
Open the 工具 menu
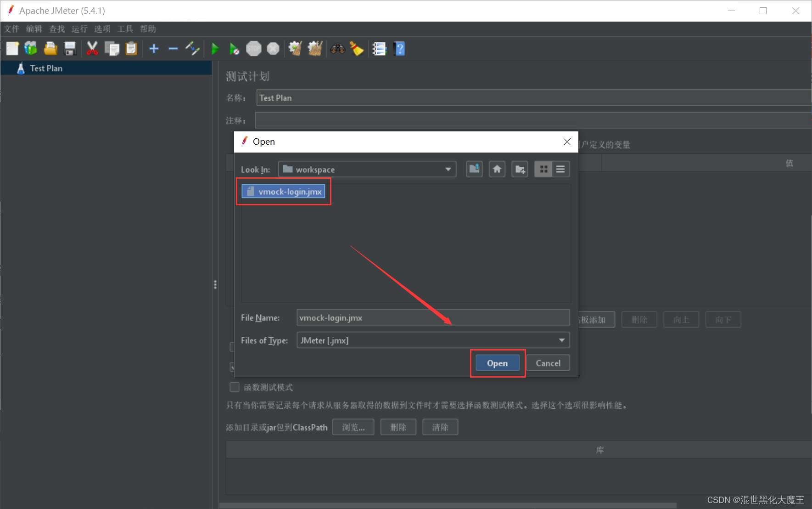[x=125, y=28]
